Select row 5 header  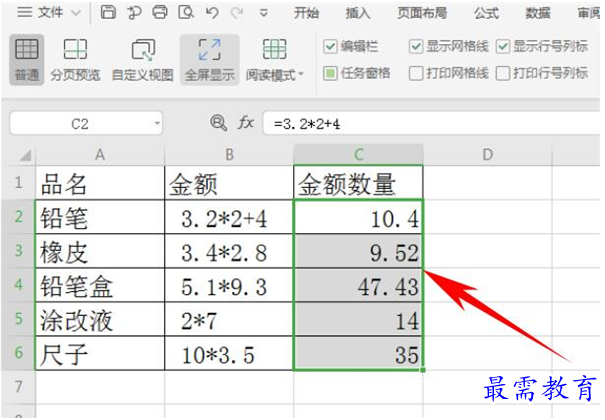tap(19, 319)
